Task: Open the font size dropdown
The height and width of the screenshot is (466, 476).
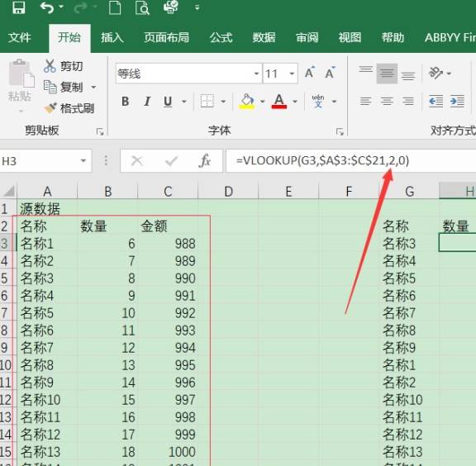Action: pyautogui.click(x=292, y=74)
